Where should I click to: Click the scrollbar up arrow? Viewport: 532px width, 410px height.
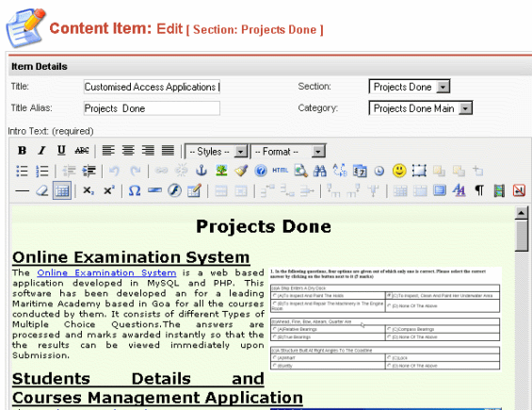(521, 213)
